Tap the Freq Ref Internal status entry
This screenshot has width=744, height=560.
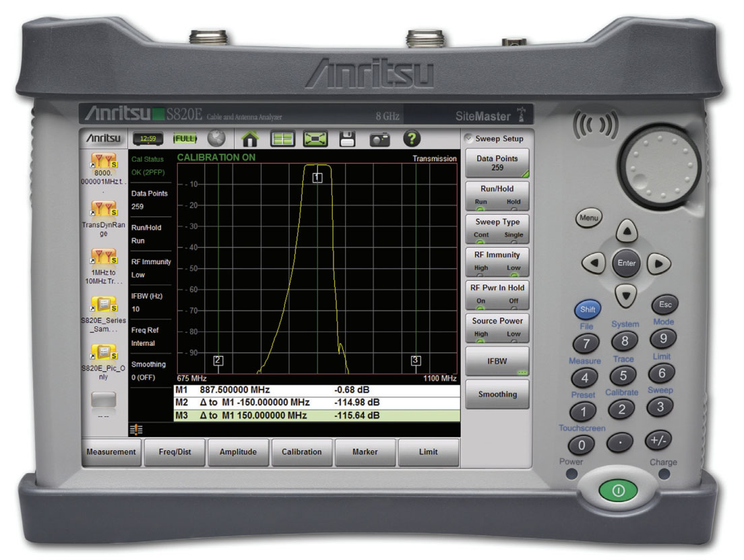pyautogui.click(x=150, y=337)
